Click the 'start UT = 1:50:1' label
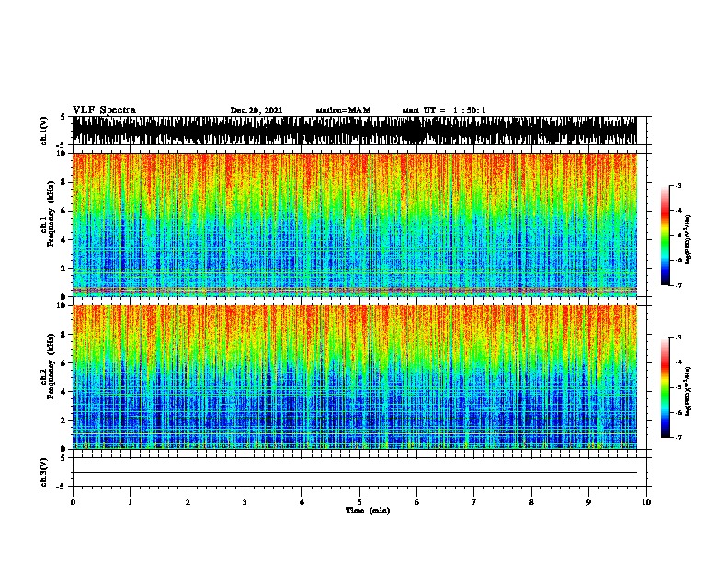 click(x=444, y=110)
